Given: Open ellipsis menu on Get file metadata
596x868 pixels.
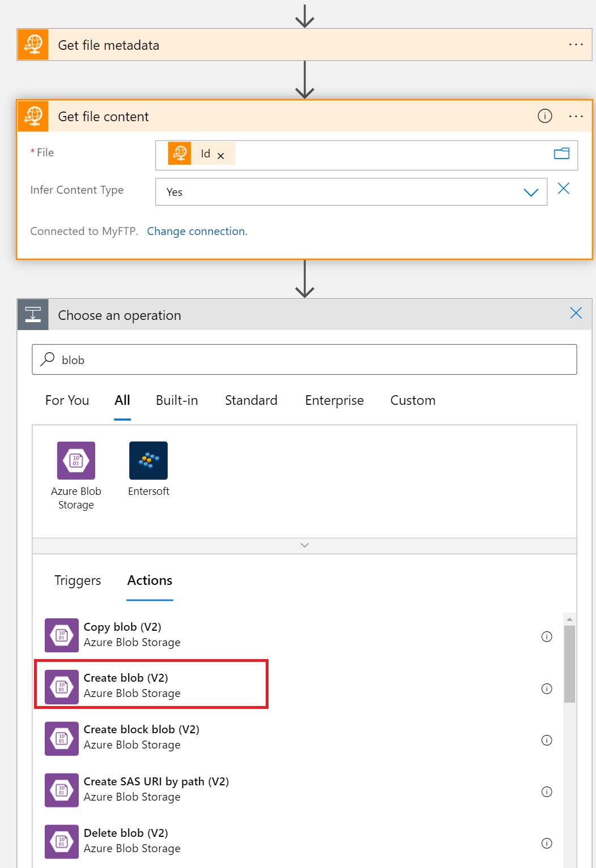Looking at the screenshot, I should 576,45.
